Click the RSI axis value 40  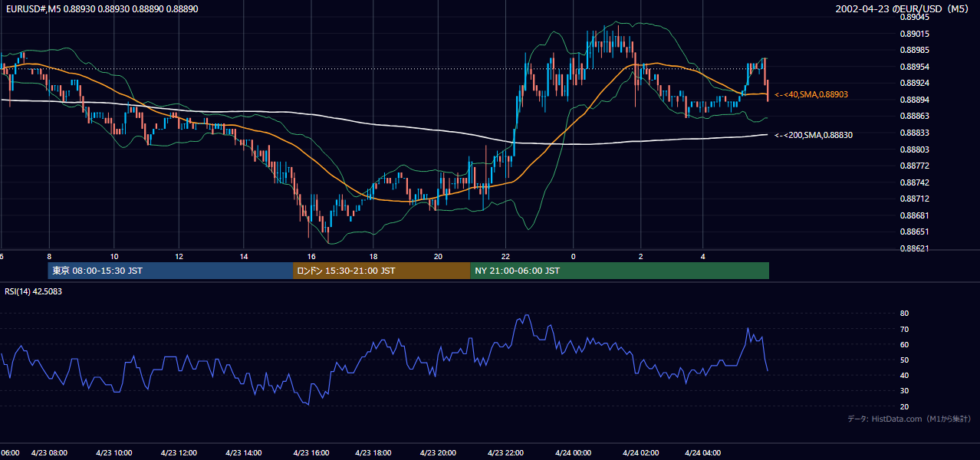(x=905, y=375)
